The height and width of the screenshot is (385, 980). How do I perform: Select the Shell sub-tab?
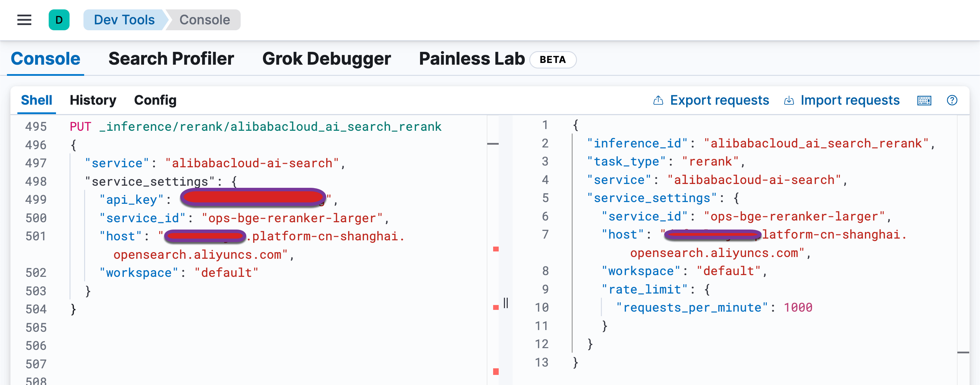point(37,101)
